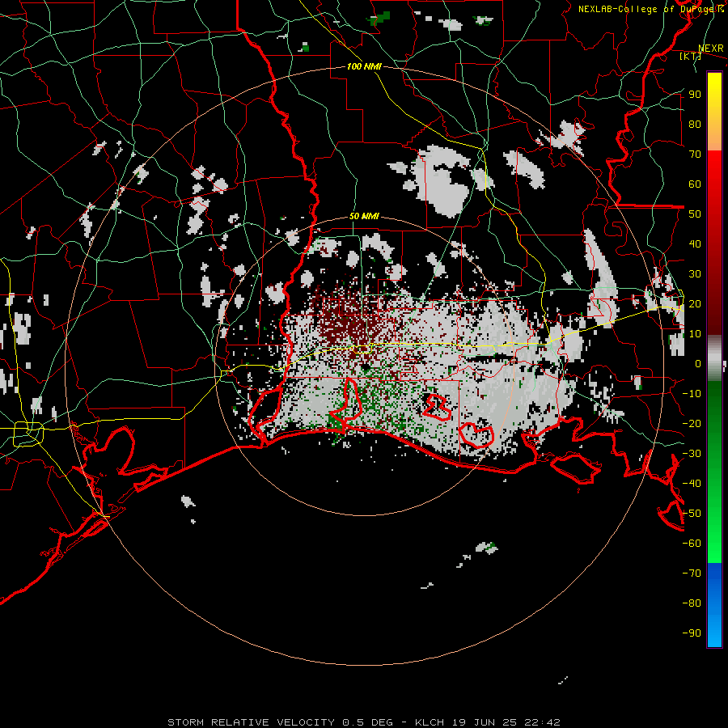Select the blue bottom segment of the velocity scale
Viewport: 728px width, 728px height.
tap(714, 605)
